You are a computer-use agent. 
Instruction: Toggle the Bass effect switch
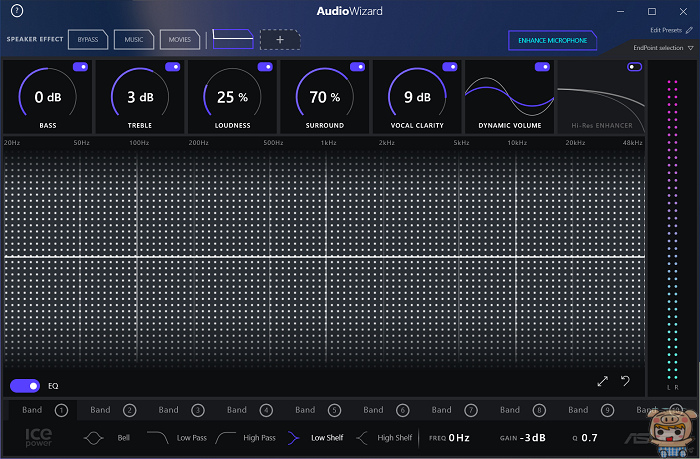pyautogui.click(x=80, y=67)
